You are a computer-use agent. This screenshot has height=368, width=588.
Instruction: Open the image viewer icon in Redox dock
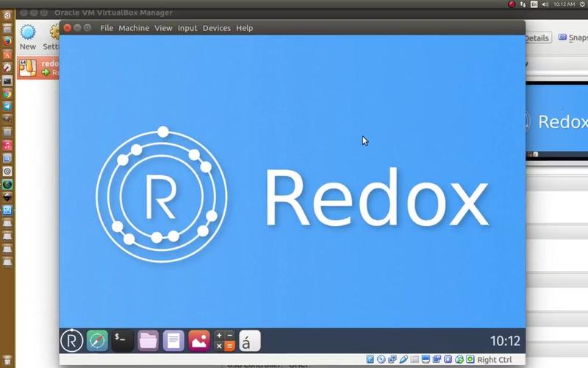pos(198,341)
